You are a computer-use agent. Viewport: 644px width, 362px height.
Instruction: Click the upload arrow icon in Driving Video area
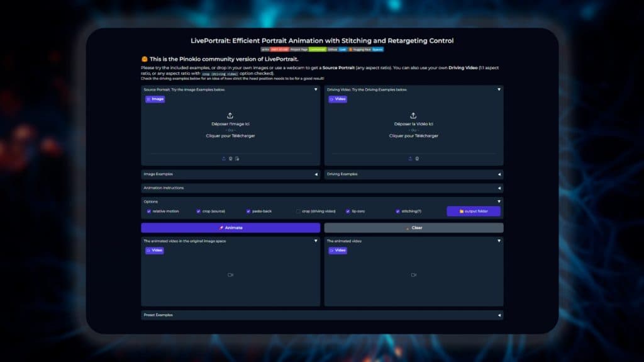tap(413, 115)
